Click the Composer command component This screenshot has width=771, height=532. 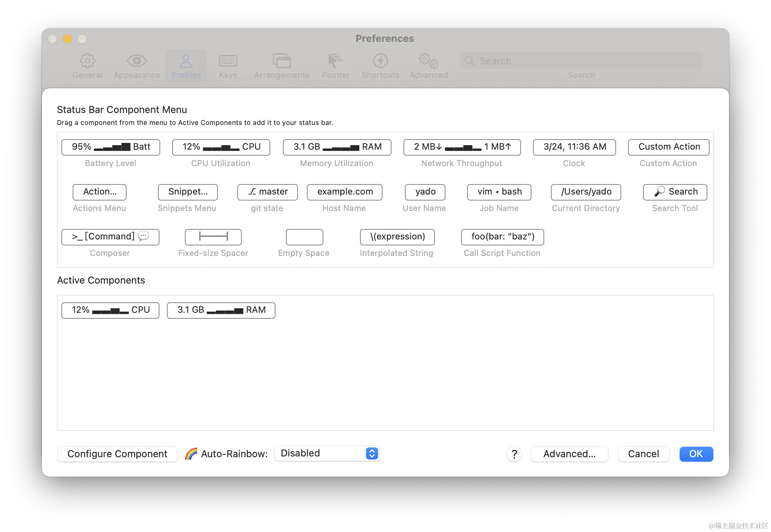110,237
